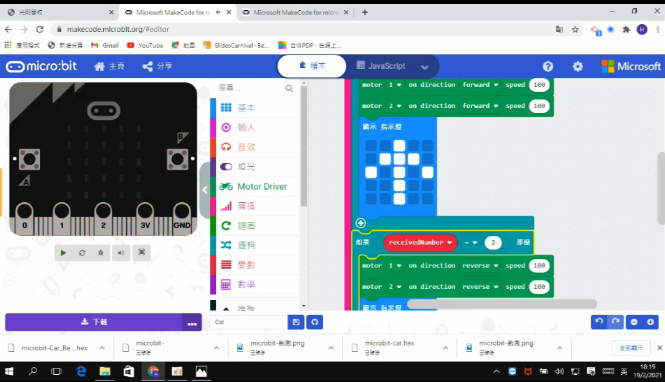The image size is (665, 382).
Task: Click the settings gear in MakeCode header
Action: 578,67
